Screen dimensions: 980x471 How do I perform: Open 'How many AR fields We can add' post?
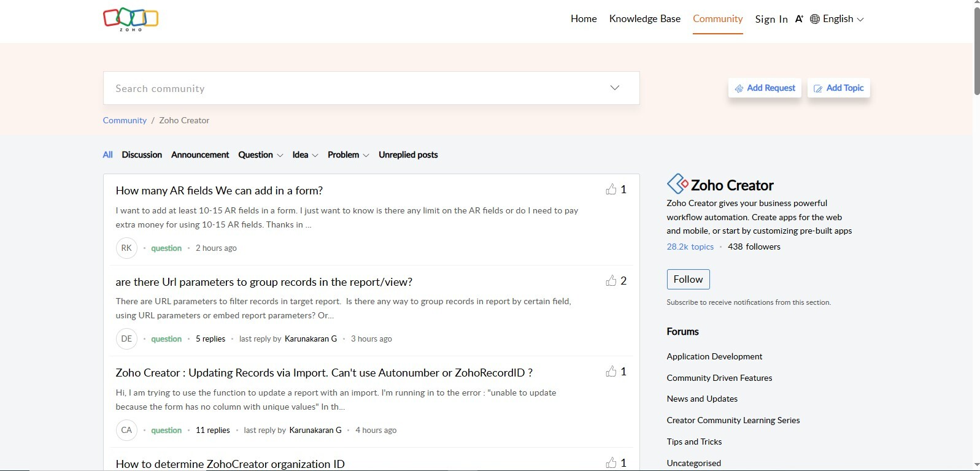point(219,191)
